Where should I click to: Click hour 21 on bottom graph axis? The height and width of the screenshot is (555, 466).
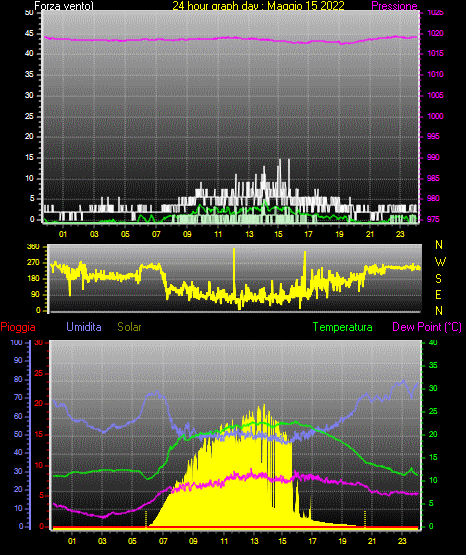(372, 541)
